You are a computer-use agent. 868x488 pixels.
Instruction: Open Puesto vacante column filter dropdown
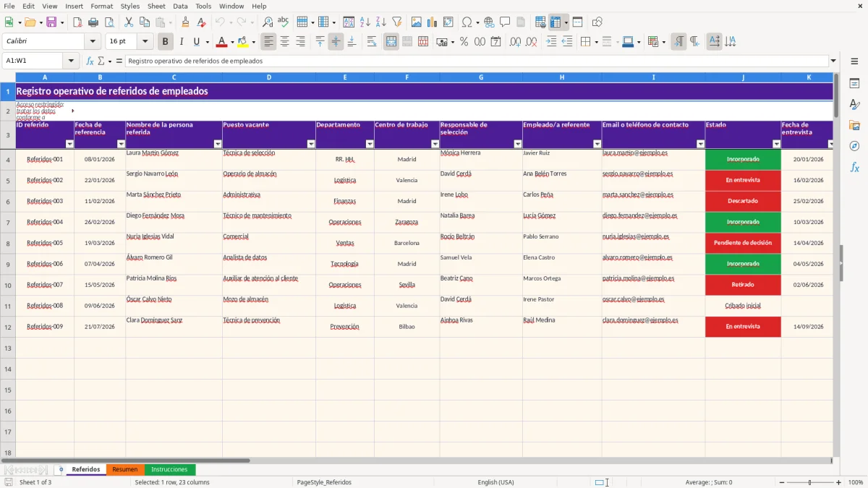click(311, 144)
